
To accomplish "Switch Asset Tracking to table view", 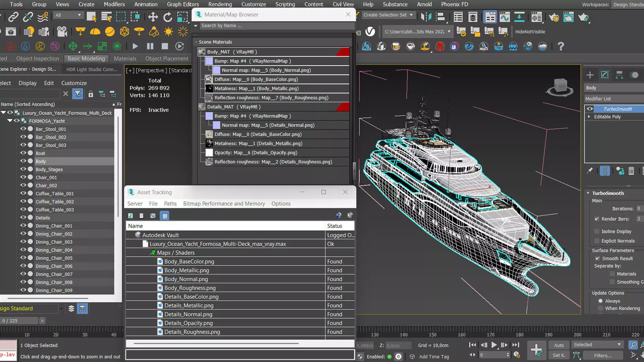I will pos(165,216).
